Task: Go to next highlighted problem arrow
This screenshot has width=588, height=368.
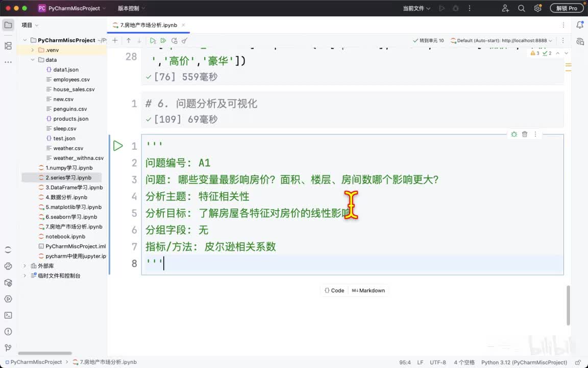Action: pos(566,53)
